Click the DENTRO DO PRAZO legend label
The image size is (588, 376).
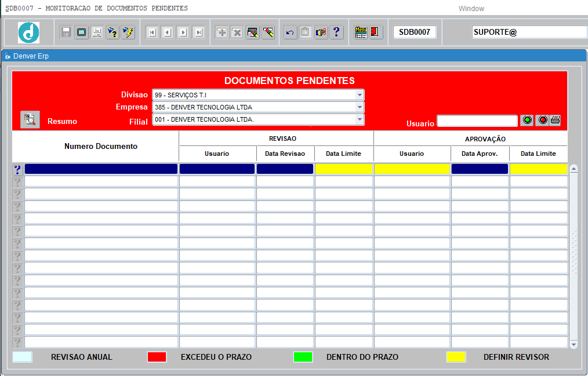362,357
